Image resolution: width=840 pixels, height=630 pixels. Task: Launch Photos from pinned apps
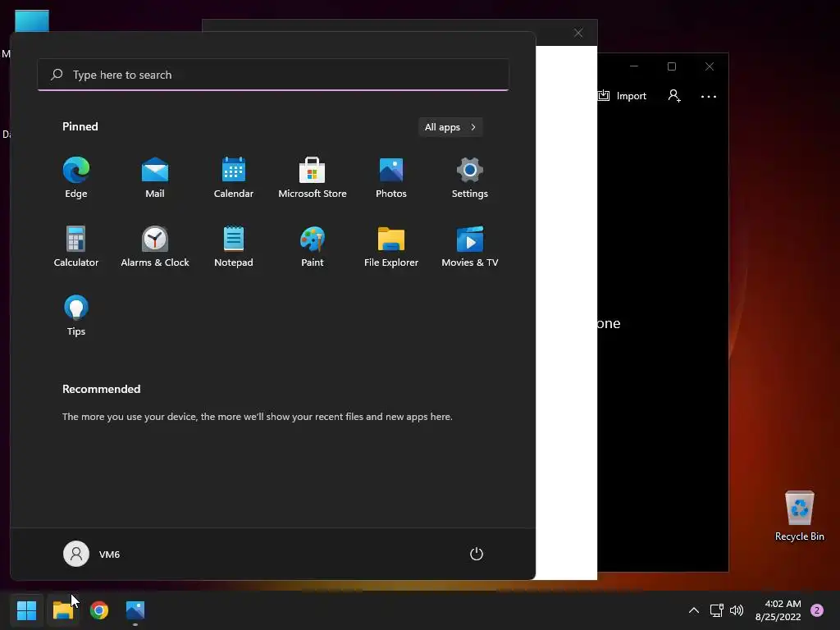[x=391, y=178]
